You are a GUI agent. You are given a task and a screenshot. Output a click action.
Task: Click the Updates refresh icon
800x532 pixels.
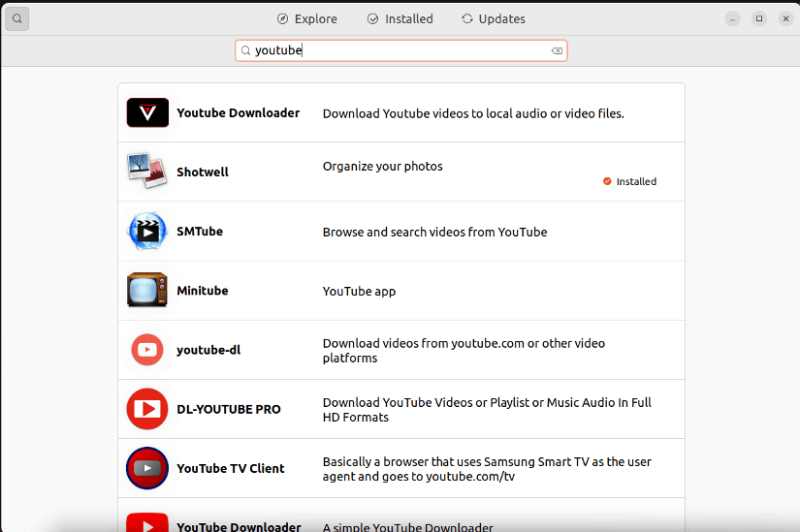click(466, 18)
